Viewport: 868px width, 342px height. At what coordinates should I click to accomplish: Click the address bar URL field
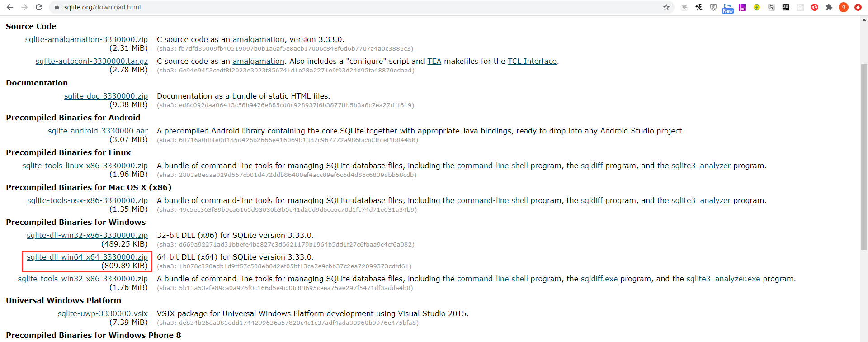[x=316, y=7]
